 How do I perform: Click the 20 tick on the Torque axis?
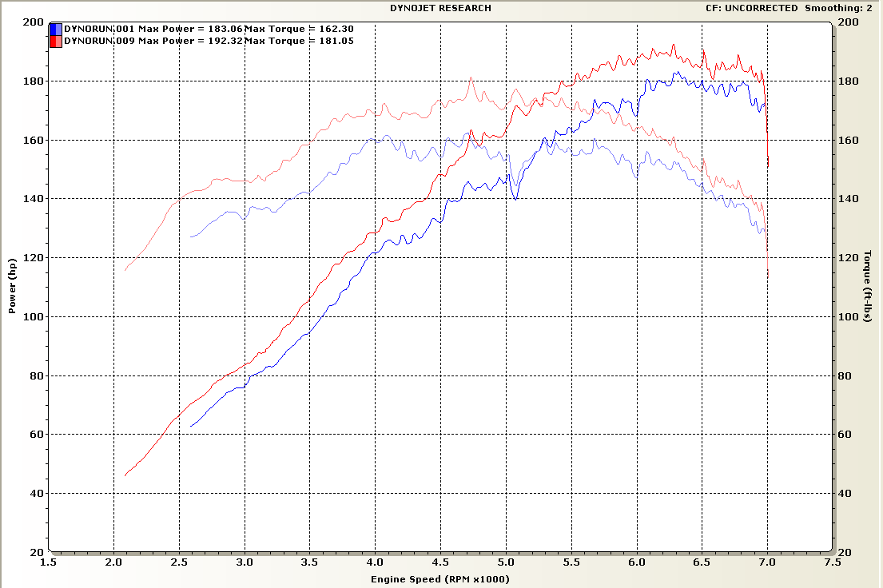point(843,552)
